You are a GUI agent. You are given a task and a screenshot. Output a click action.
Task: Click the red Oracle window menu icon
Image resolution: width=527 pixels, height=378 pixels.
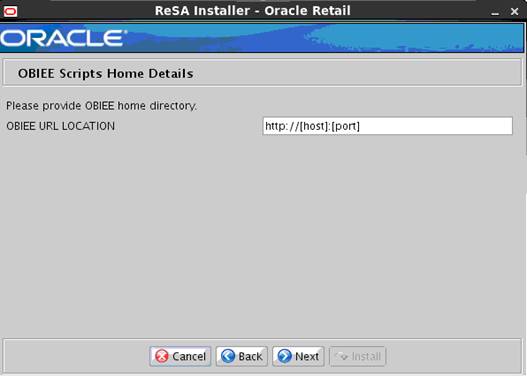[10, 12]
